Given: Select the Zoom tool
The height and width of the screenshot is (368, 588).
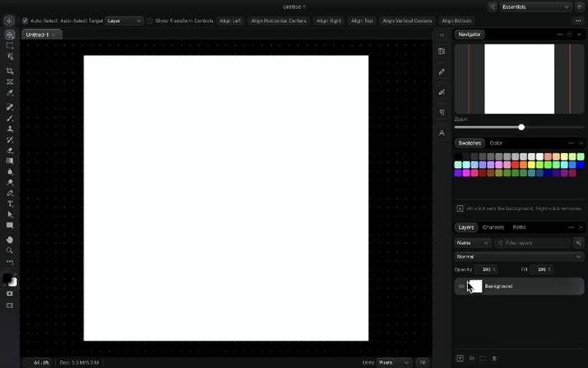Looking at the screenshot, I should pyautogui.click(x=10, y=250).
